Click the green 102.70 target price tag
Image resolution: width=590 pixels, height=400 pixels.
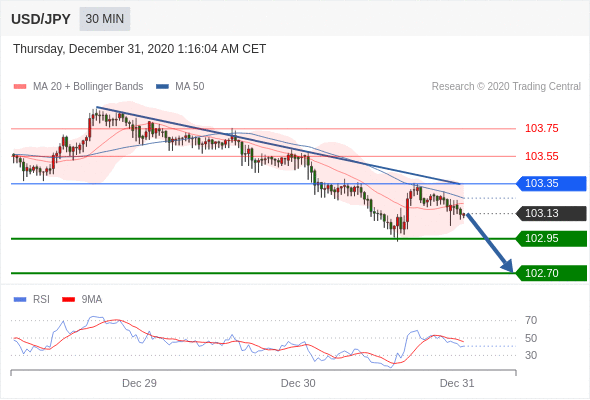551,273
